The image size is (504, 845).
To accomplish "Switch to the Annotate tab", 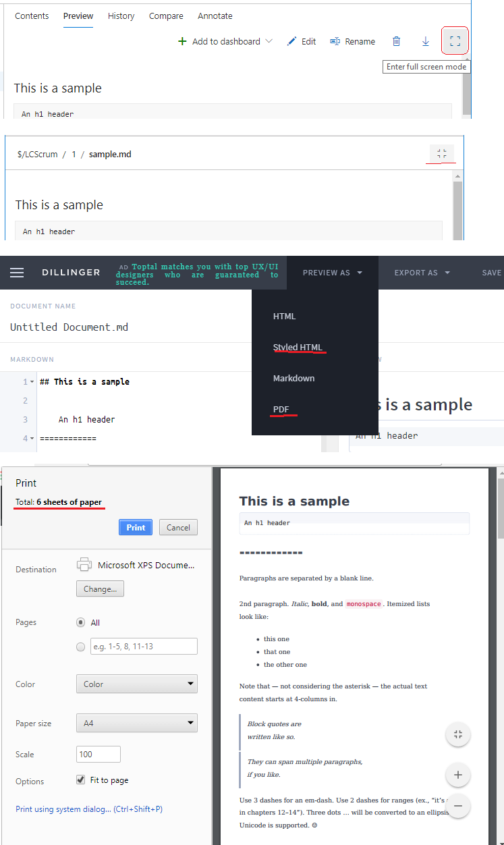I will (215, 16).
